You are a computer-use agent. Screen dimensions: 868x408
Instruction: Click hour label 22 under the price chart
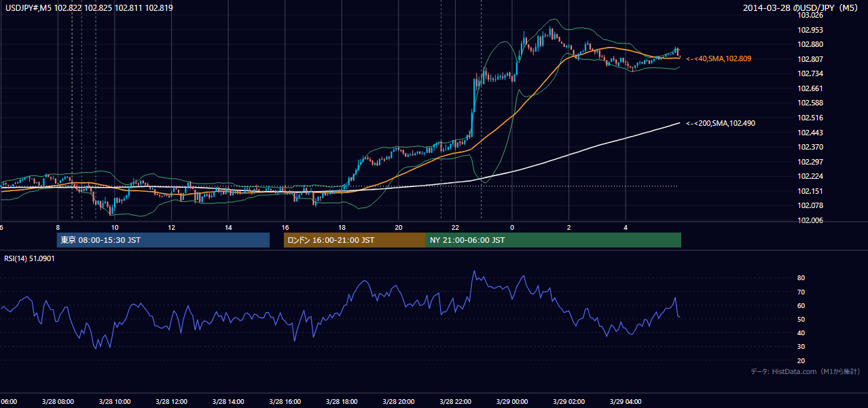(455, 227)
